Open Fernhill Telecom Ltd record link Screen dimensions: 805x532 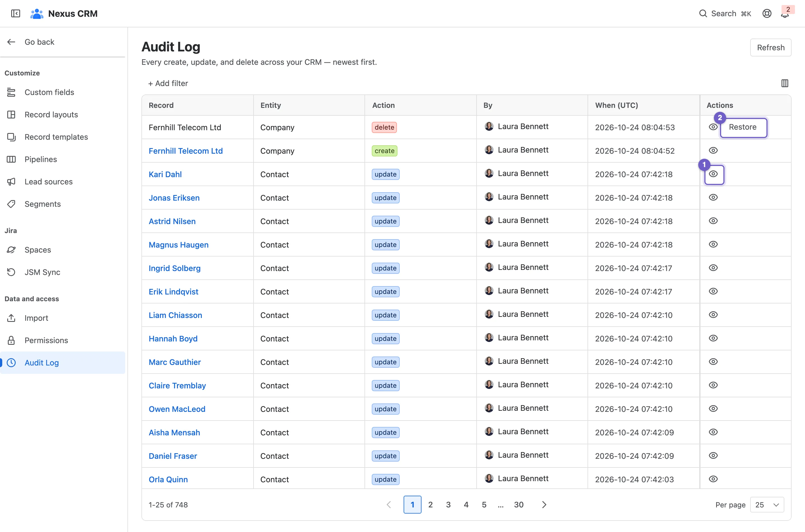(x=186, y=151)
